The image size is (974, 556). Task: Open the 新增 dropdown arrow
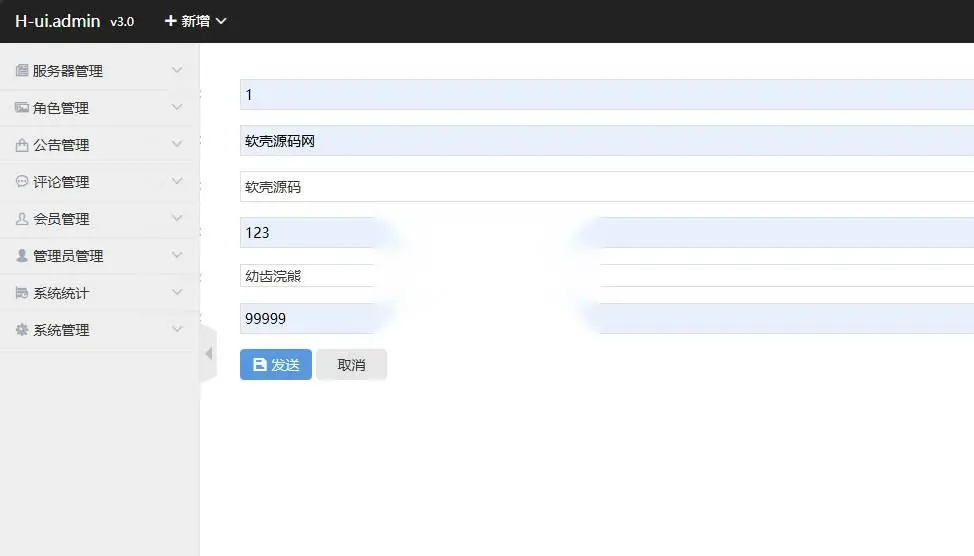pyautogui.click(x=221, y=21)
